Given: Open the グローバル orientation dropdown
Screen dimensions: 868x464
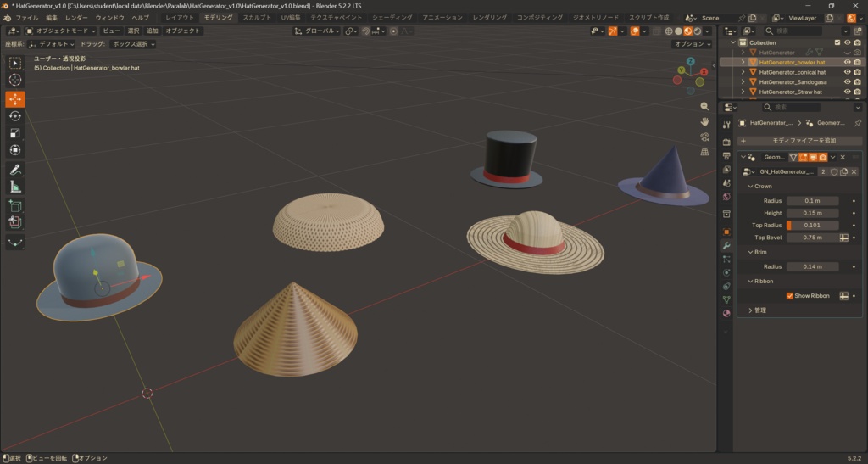Looking at the screenshot, I should point(316,31).
